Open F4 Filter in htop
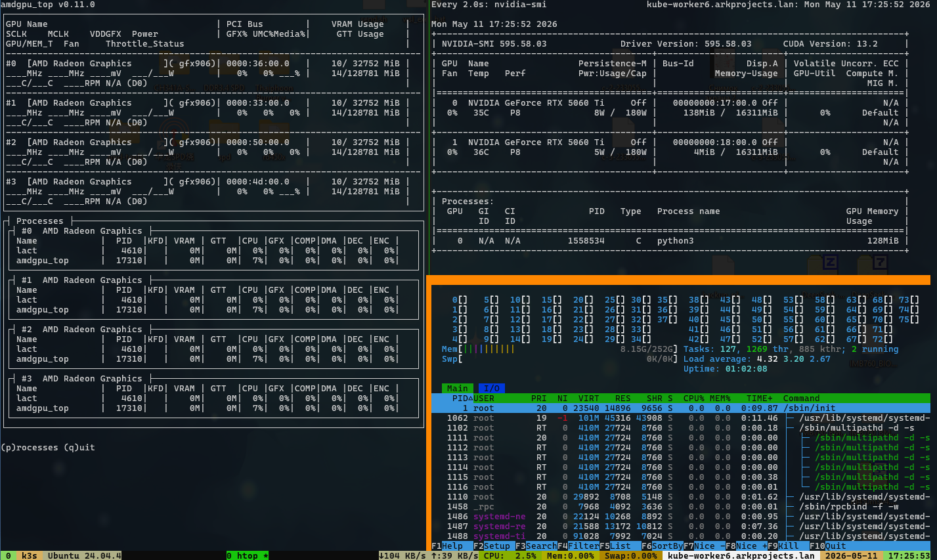This screenshot has width=937, height=560. click(x=578, y=546)
